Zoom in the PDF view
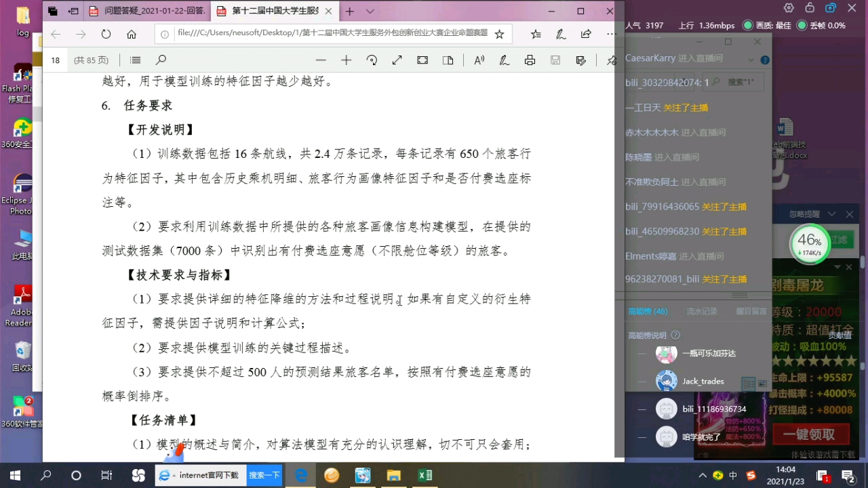Screen dimensions: 868x488 coord(346,60)
